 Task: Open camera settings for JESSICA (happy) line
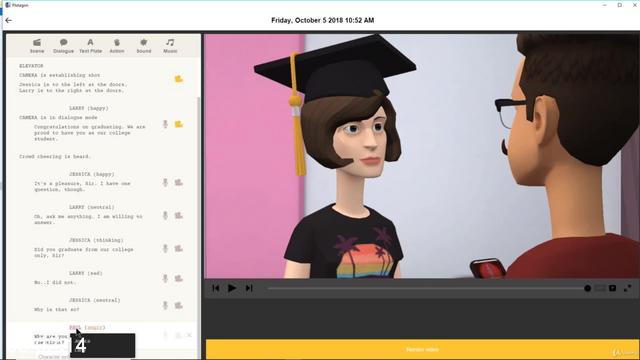179,182
